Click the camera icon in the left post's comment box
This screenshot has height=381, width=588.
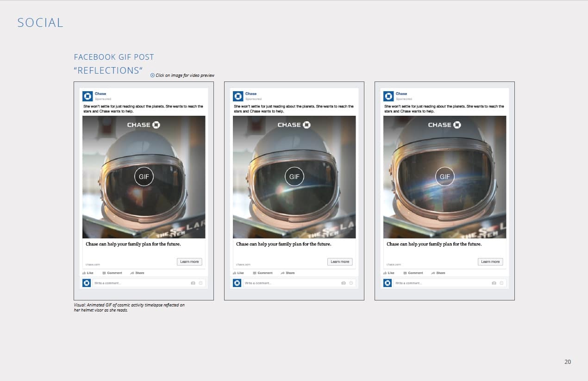(193, 283)
